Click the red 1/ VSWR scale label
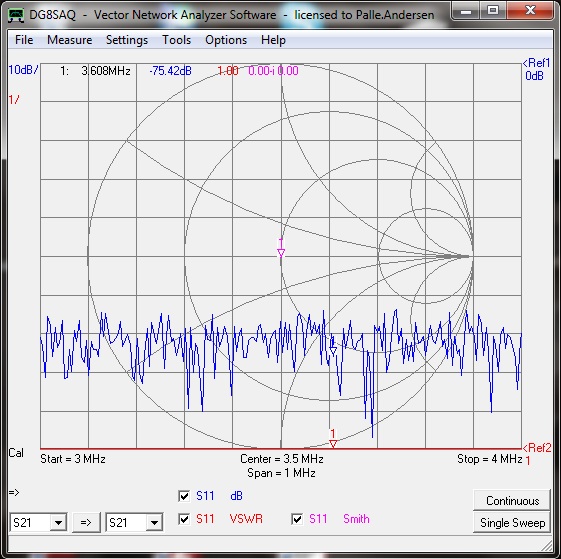Viewport: 561px width, 559px height. [x=14, y=99]
